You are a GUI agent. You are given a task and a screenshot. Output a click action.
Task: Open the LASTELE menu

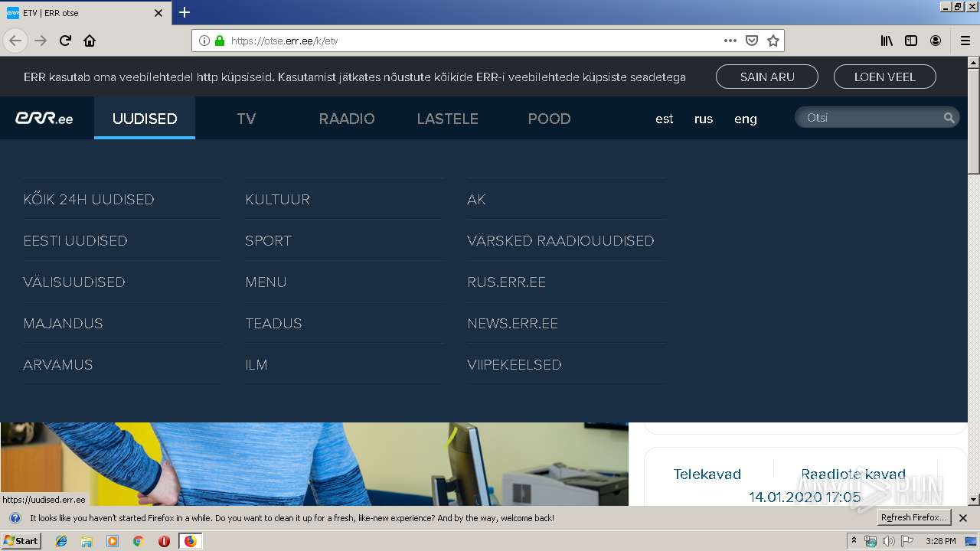pyautogui.click(x=447, y=118)
